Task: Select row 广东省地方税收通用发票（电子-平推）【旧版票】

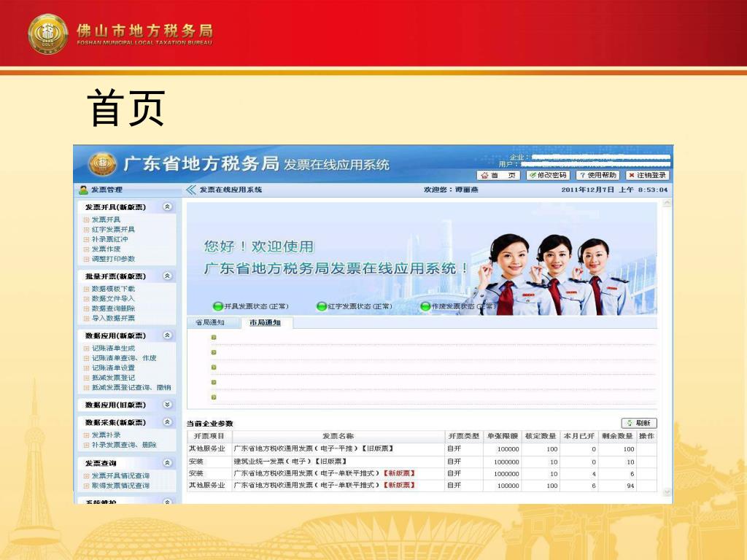Action: click(x=422, y=448)
